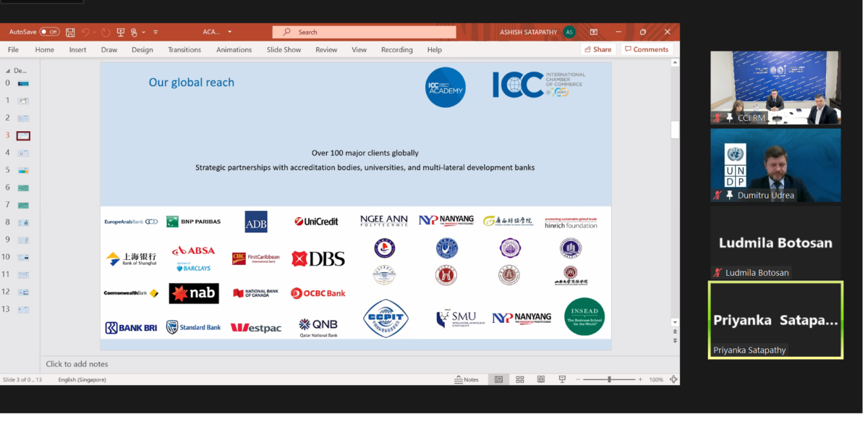Open Ribbon Display Options
Image resolution: width=868 pixels, height=430 pixels.
pyautogui.click(x=594, y=32)
